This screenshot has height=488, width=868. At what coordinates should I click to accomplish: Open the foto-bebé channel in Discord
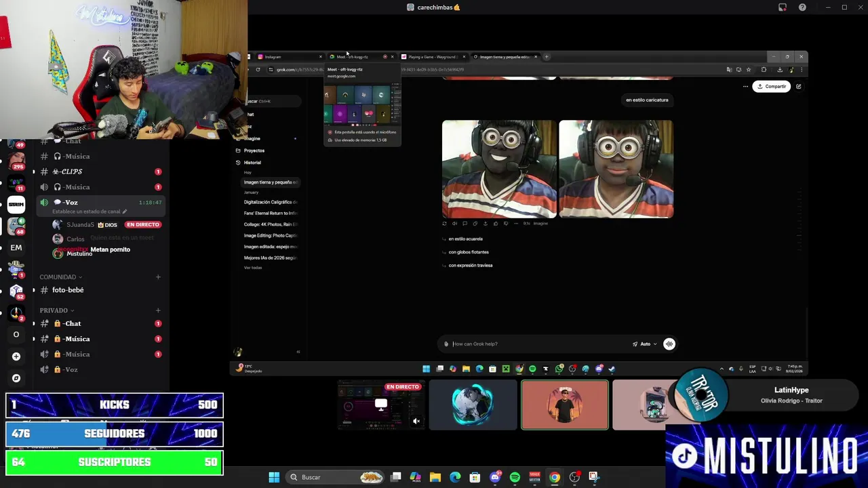coord(68,290)
